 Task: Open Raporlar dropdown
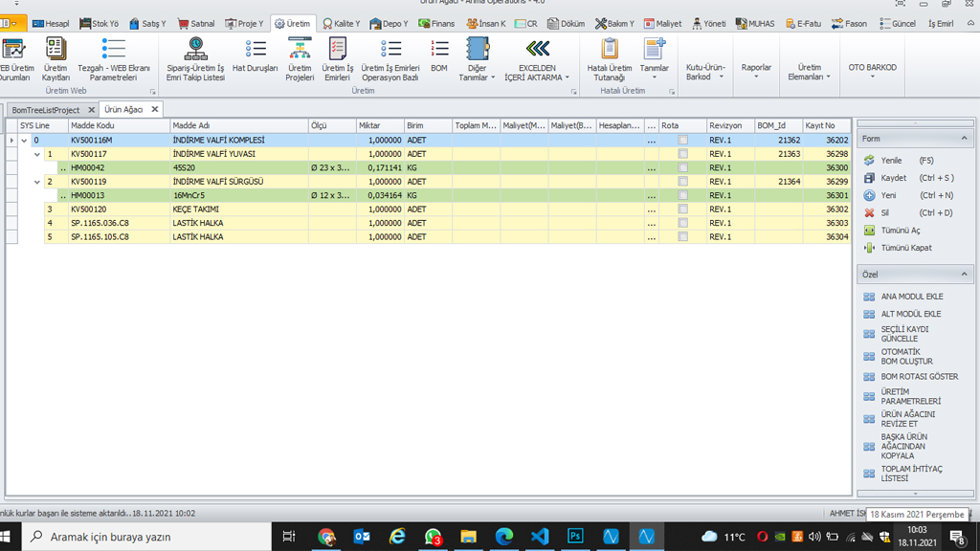[x=756, y=72]
